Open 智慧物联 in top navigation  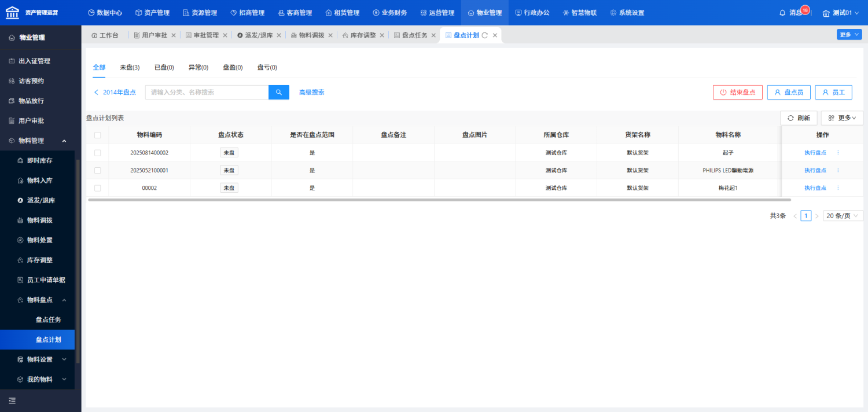[x=579, y=13]
